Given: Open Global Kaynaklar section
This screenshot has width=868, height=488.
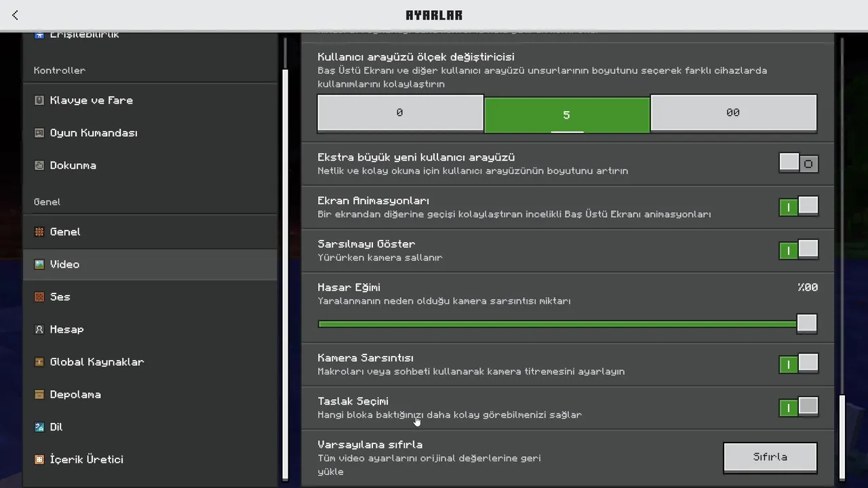Looking at the screenshot, I should coord(150,362).
